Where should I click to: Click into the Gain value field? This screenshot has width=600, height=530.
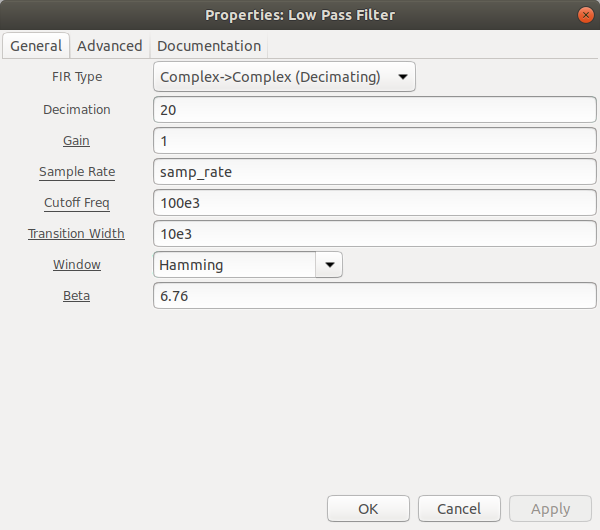click(x=375, y=141)
